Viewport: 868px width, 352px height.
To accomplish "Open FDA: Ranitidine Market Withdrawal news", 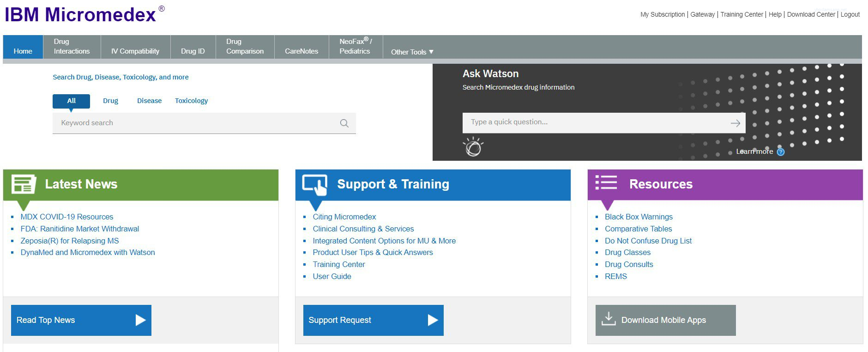I will coord(80,229).
